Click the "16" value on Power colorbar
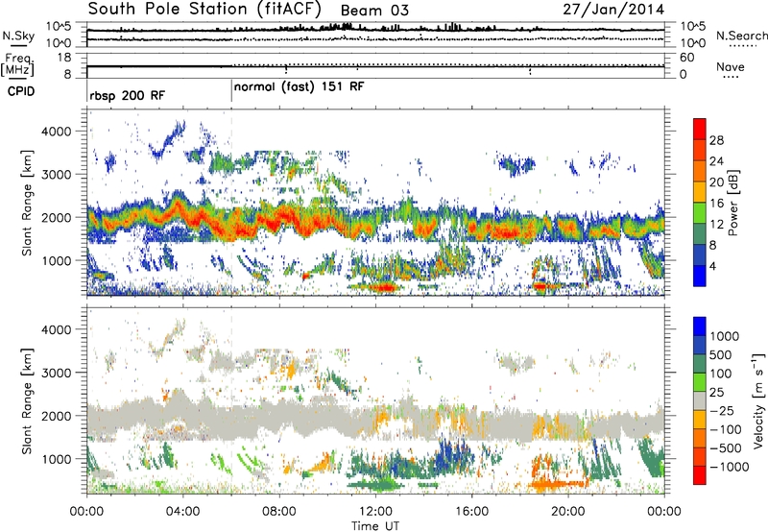The width and height of the screenshot is (768, 532). tap(716, 204)
